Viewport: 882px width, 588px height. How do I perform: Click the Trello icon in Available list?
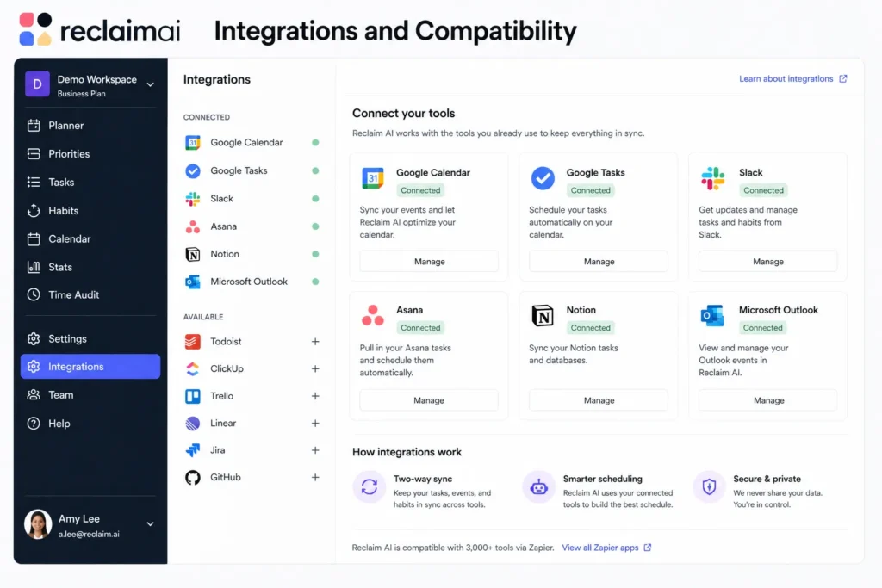193,396
